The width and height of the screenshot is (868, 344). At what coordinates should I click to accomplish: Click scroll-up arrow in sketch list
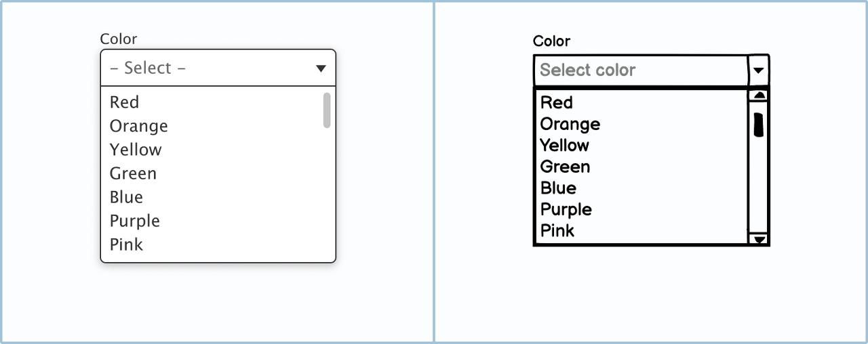[x=759, y=95]
